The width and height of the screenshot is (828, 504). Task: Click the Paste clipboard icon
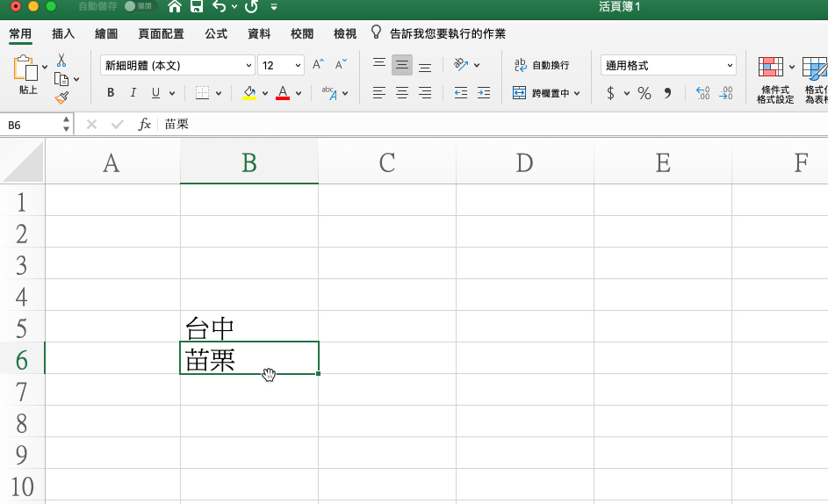pos(25,68)
